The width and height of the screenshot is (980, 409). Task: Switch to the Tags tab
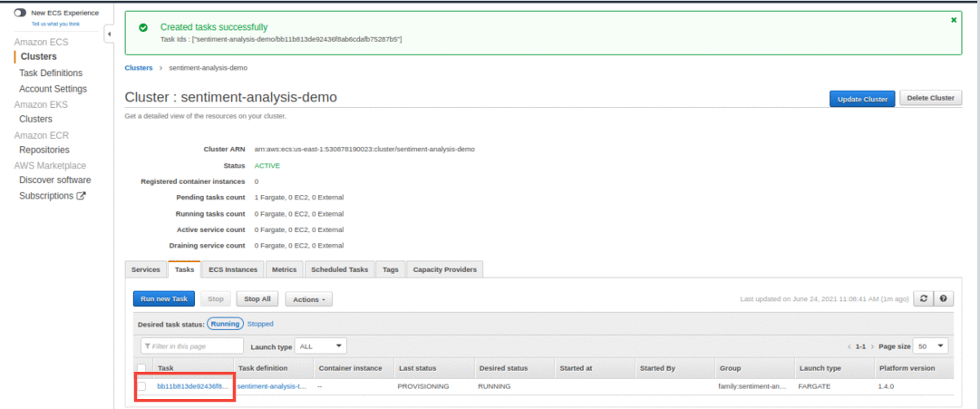[x=391, y=269]
